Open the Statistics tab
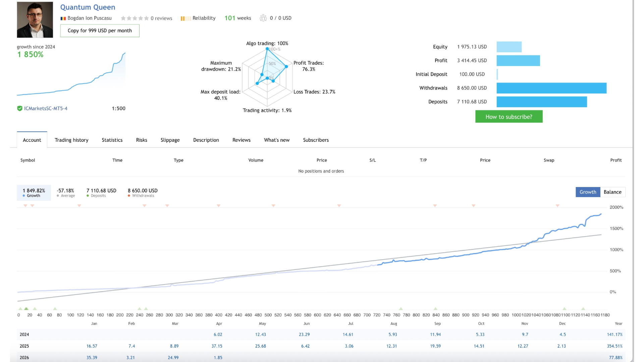Viewport: 644px width, 362px height. [112, 140]
